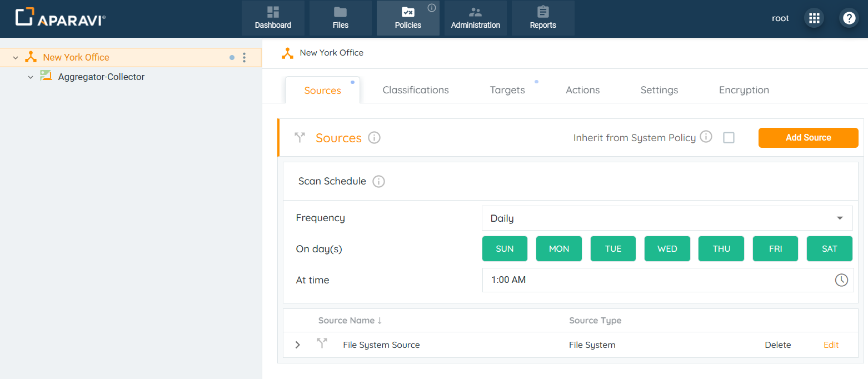This screenshot has height=379, width=868.
Task: Click the help question mark icon
Action: tap(849, 18)
